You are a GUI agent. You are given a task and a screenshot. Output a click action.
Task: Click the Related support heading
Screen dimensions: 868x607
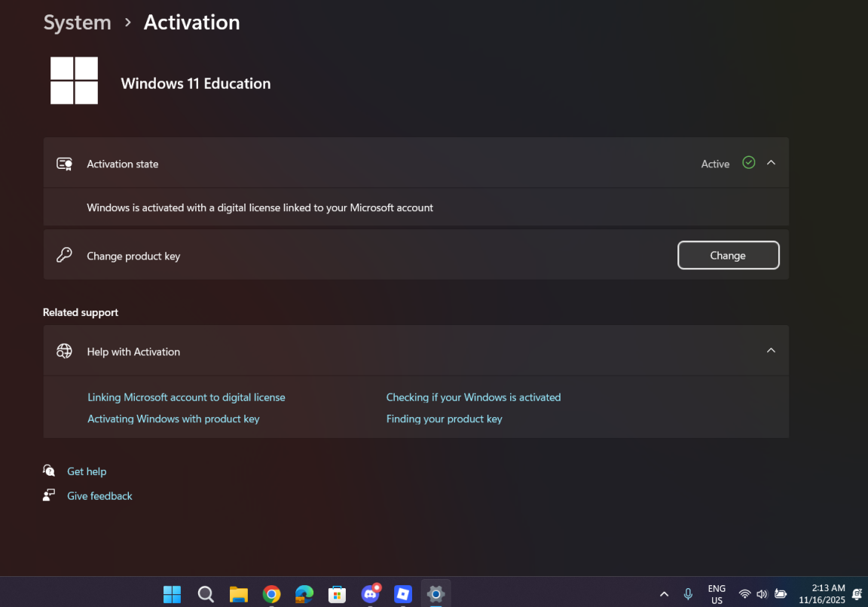[x=81, y=312]
